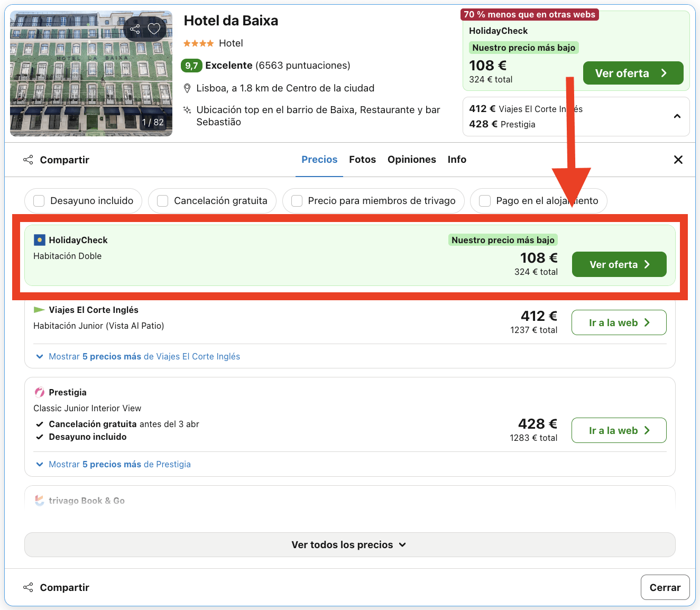Click Habitación Junior (Vista Al Patio) text
The width and height of the screenshot is (700, 610).
(99, 326)
